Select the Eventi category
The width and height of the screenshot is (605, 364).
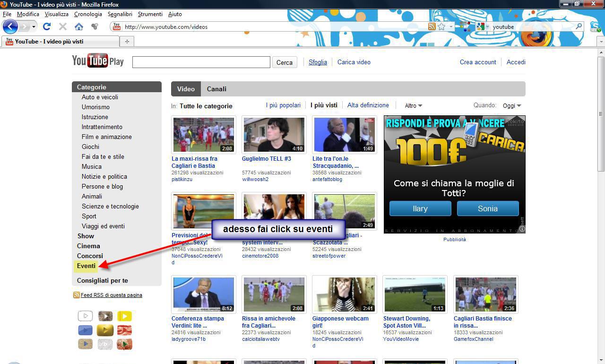tap(86, 266)
